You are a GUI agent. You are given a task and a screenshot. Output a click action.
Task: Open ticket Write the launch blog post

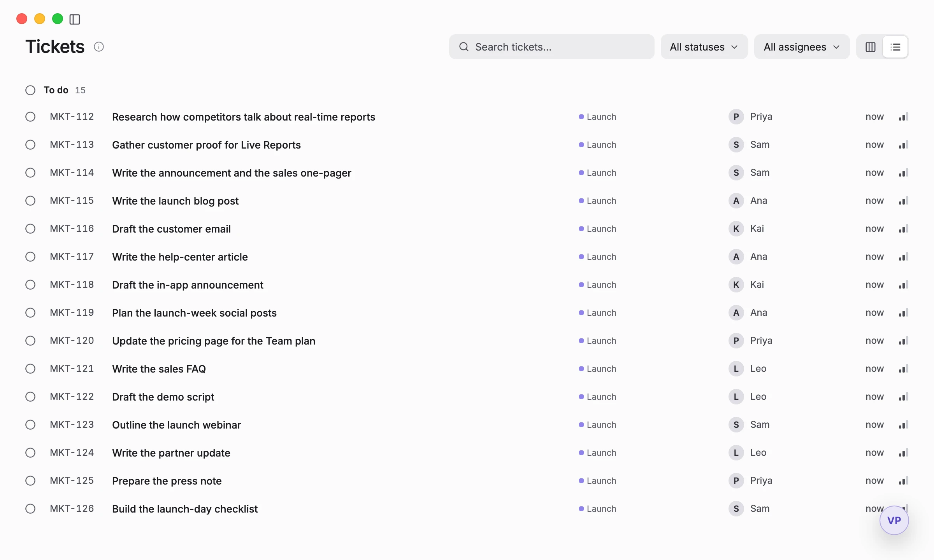[x=175, y=201]
